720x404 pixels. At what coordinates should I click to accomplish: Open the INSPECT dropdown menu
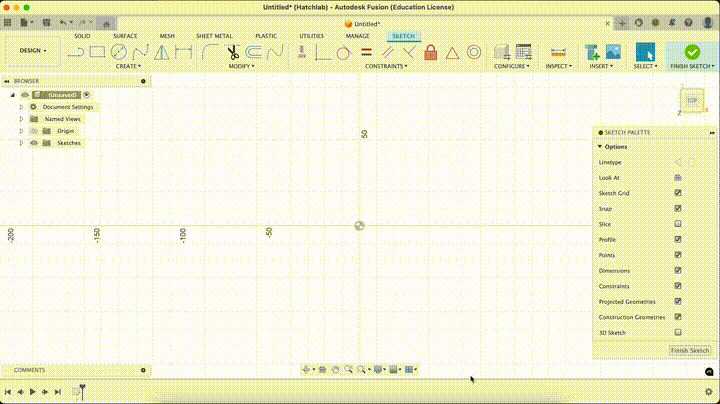point(558,67)
